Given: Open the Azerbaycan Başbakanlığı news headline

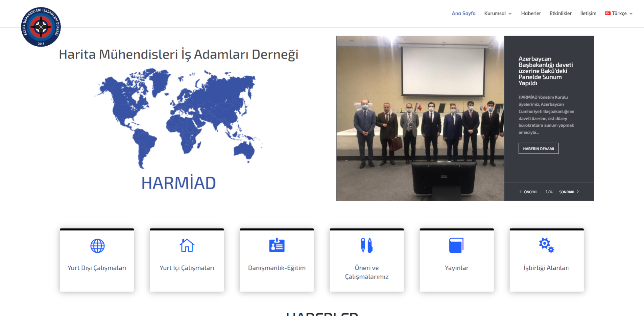Looking at the screenshot, I should [545, 71].
